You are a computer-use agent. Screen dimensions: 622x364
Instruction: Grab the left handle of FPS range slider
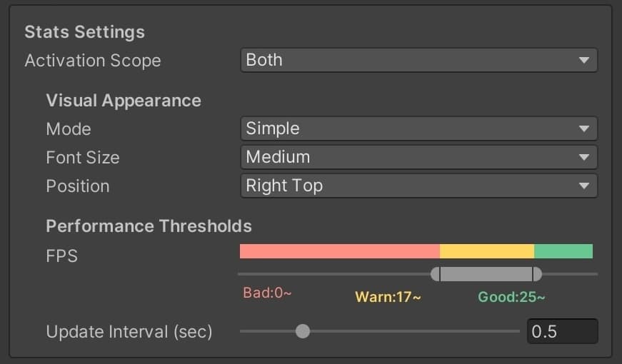(x=436, y=274)
